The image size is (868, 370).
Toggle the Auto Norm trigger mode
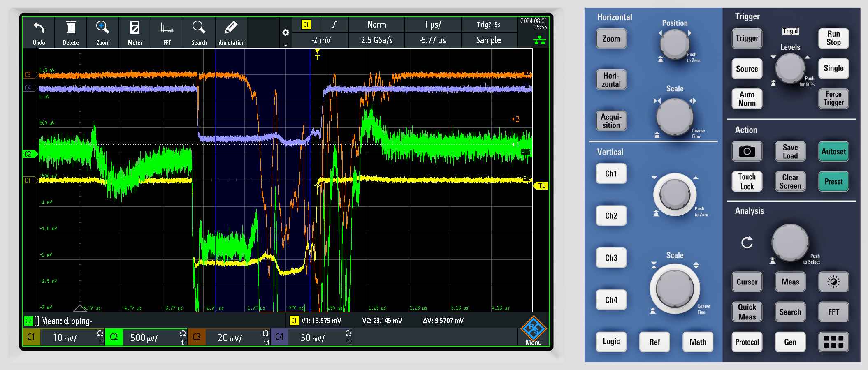click(747, 99)
